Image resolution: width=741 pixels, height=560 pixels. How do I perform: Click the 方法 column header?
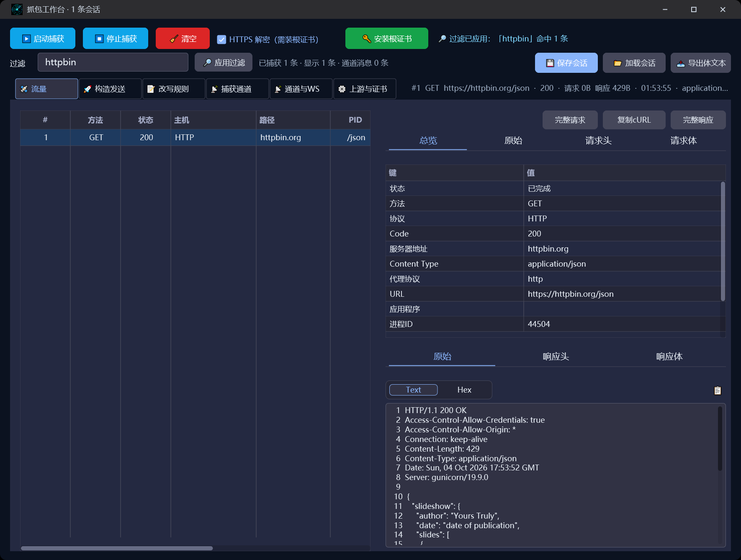point(95,120)
